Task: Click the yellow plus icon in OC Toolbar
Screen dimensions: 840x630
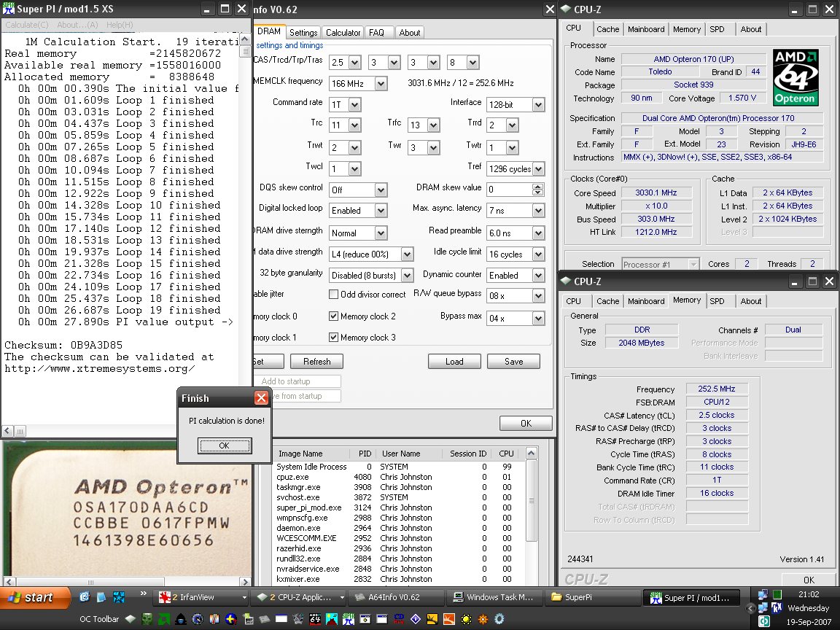Action: tap(231, 619)
